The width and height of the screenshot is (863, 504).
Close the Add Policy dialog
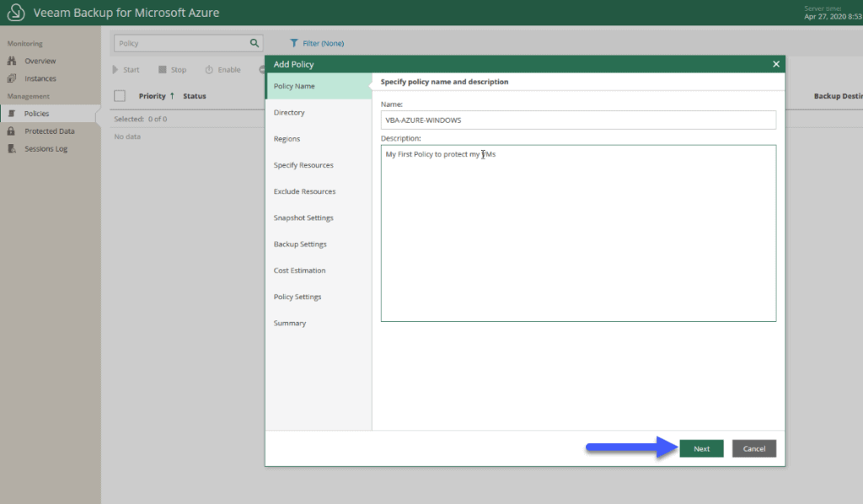point(776,64)
